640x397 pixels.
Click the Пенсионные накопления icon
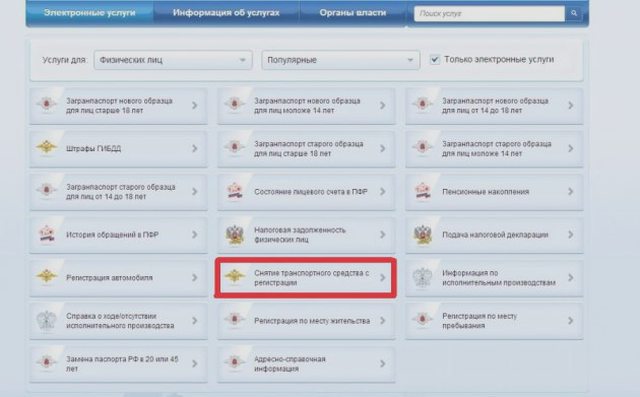coord(422,191)
